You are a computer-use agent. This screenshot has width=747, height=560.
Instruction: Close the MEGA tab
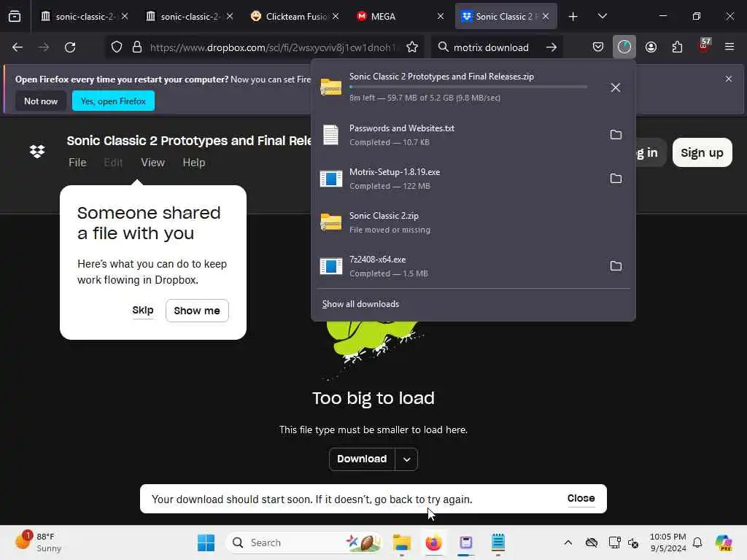(440, 17)
